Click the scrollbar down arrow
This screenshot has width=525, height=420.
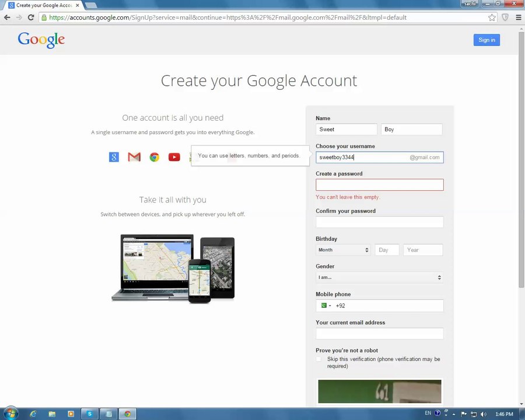click(521, 404)
